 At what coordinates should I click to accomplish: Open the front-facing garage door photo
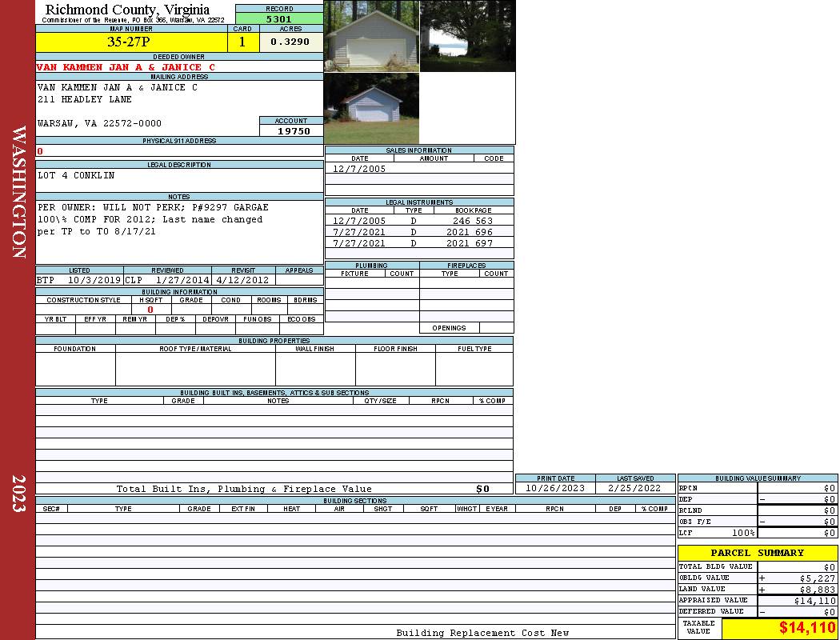tap(371, 36)
